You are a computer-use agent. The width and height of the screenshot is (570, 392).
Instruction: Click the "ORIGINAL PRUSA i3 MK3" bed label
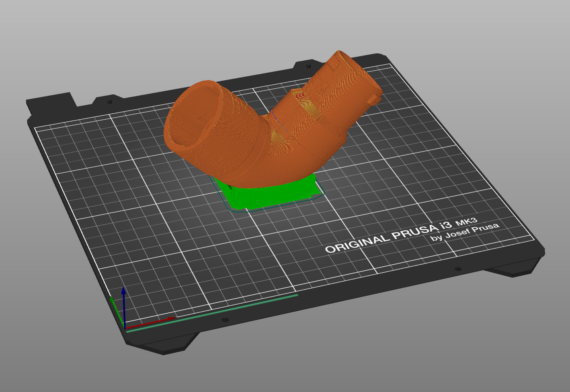click(401, 235)
